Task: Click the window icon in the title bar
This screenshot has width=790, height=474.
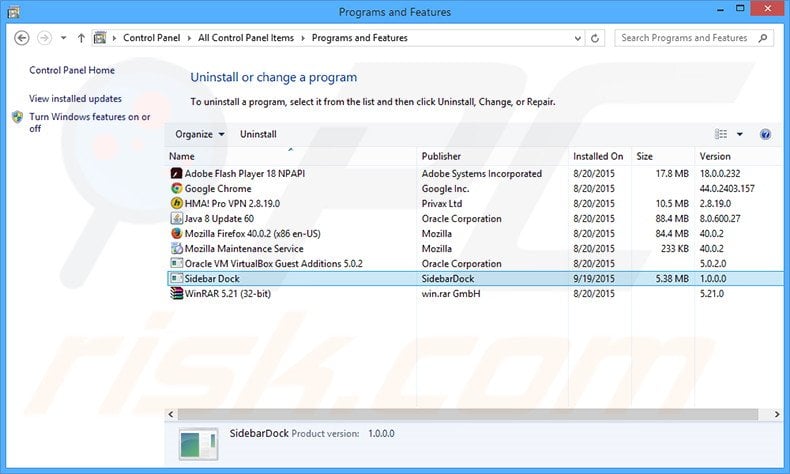Action: click(x=14, y=12)
